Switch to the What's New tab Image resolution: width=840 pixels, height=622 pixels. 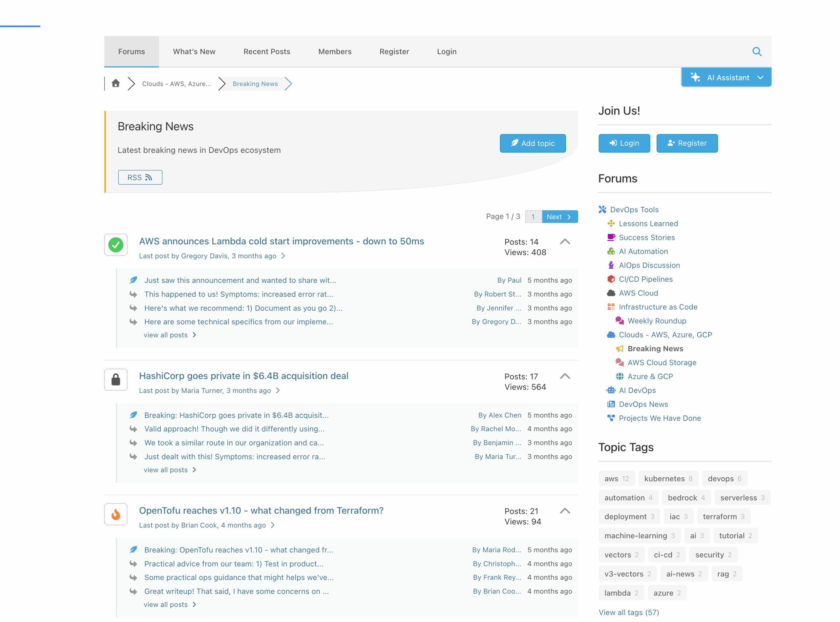(194, 52)
